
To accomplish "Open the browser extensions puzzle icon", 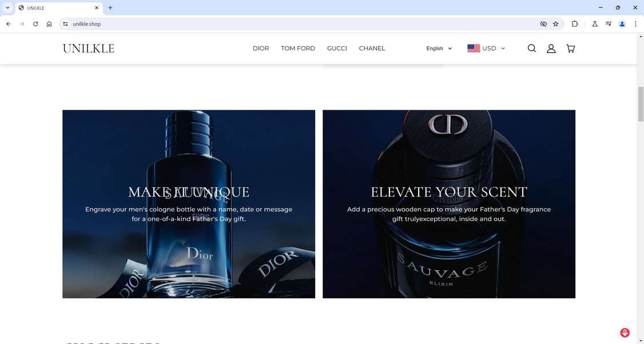I will point(575,24).
